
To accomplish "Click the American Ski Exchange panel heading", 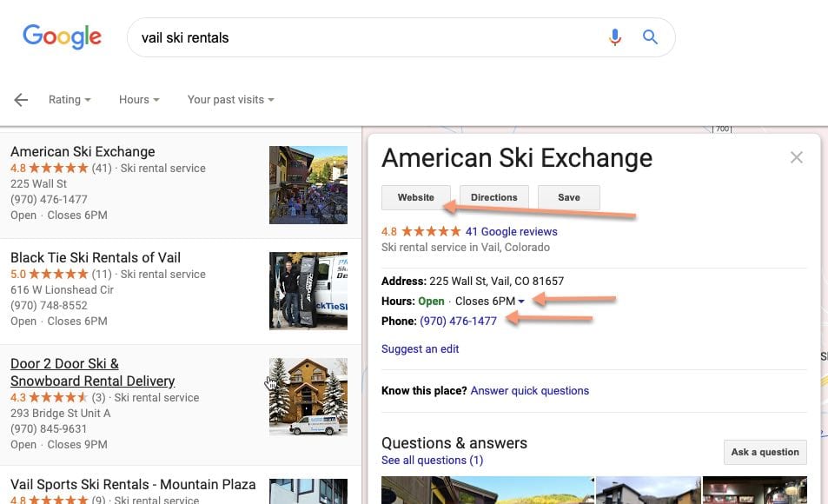I will [x=517, y=158].
